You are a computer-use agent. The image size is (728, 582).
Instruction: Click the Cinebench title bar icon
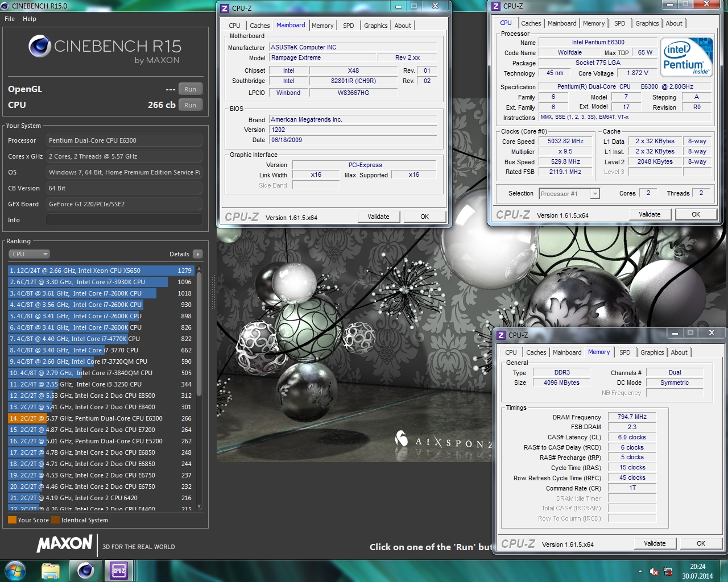click(5, 6)
